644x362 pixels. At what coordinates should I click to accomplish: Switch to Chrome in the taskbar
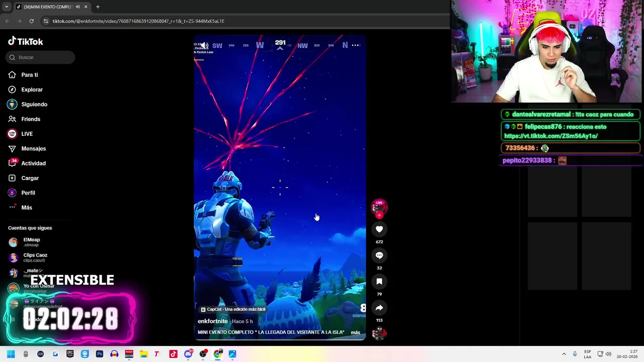click(218, 354)
